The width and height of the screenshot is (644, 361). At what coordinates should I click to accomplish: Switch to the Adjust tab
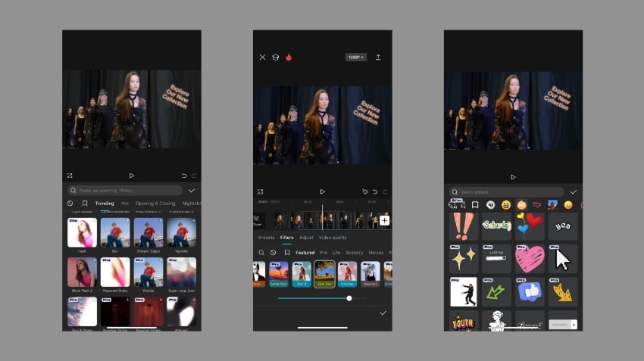(306, 238)
